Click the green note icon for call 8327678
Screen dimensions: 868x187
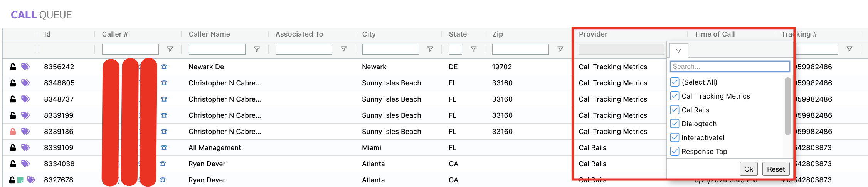click(20, 180)
